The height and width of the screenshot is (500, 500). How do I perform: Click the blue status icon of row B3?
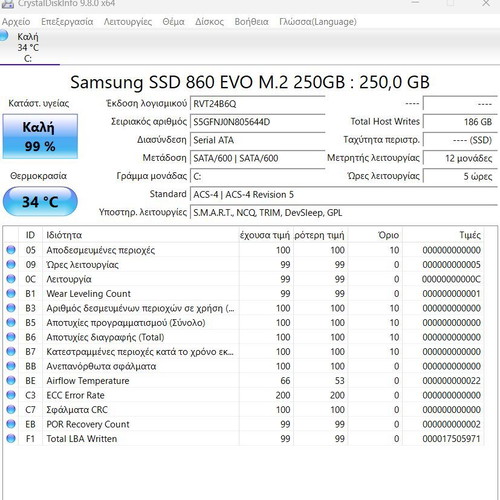pos(11,308)
